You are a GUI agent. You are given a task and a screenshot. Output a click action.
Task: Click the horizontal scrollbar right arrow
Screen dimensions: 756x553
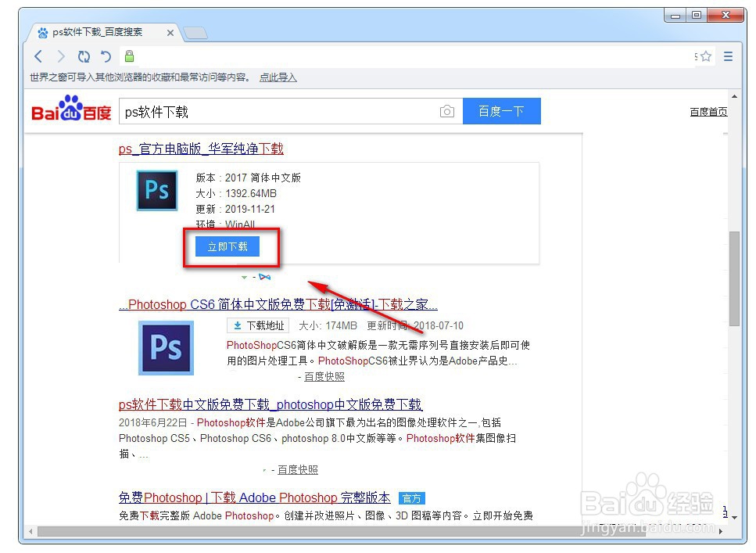pos(721,531)
